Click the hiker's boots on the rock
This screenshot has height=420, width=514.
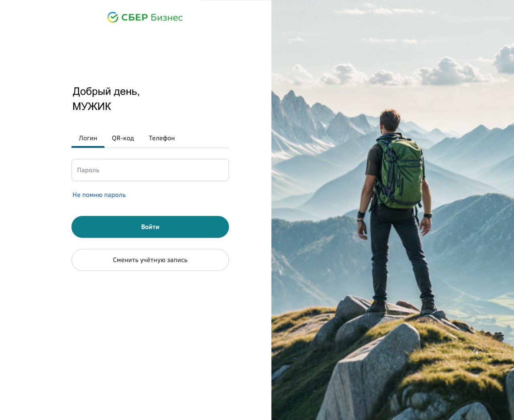pyautogui.click(x=402, y=307)
